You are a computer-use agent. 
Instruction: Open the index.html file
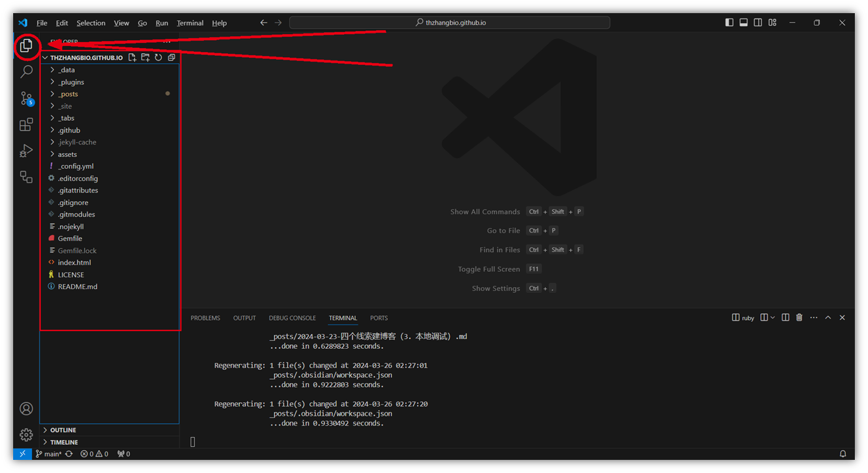[110, 263]
